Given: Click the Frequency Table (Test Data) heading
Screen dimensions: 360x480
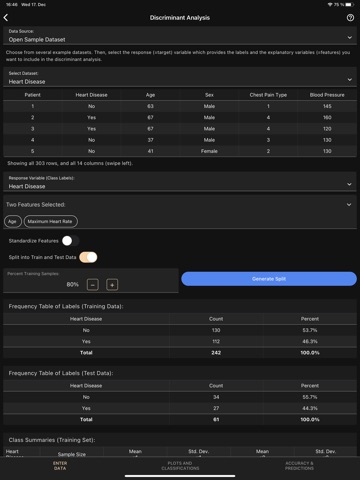Looking at the screenshot, I should coord(61,373).
